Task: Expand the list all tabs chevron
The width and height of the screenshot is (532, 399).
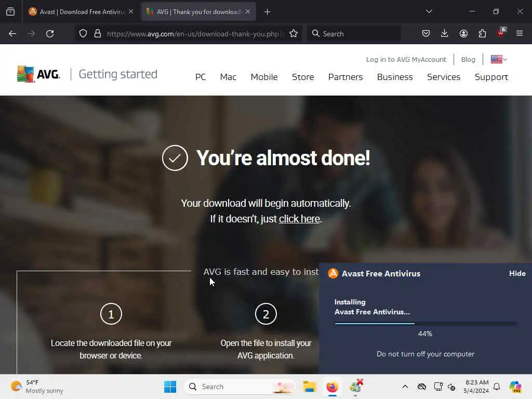Action: 429,11
